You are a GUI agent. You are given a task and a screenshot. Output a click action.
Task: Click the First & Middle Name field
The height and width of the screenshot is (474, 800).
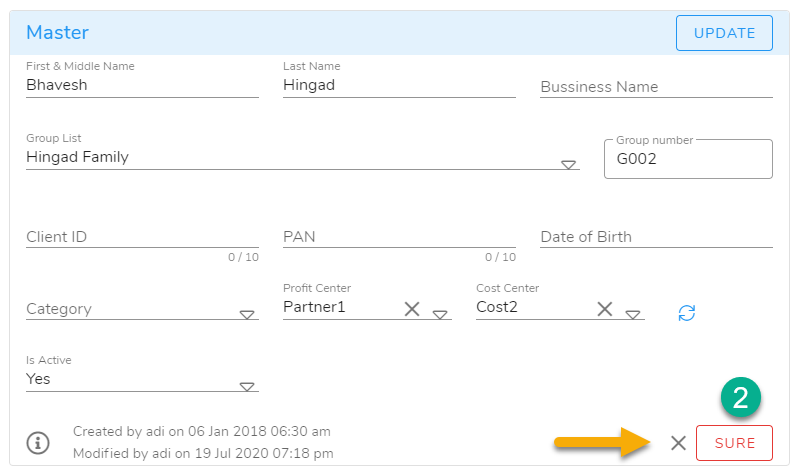141,86
